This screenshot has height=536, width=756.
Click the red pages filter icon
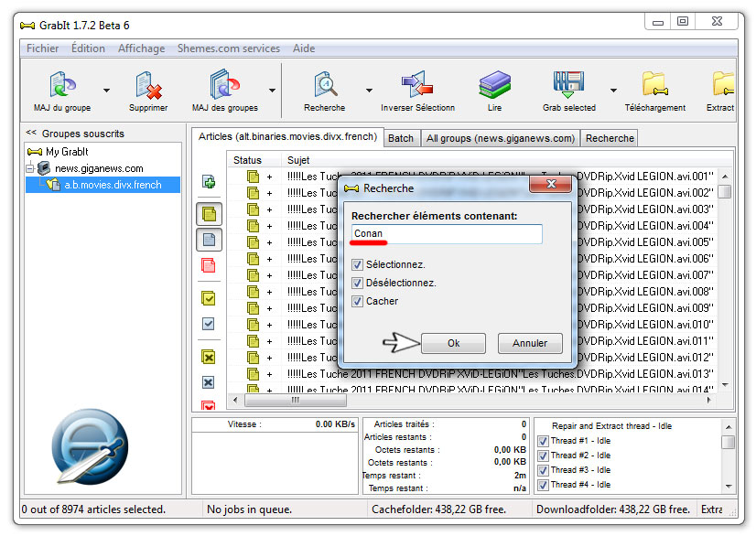pos(209,265)
